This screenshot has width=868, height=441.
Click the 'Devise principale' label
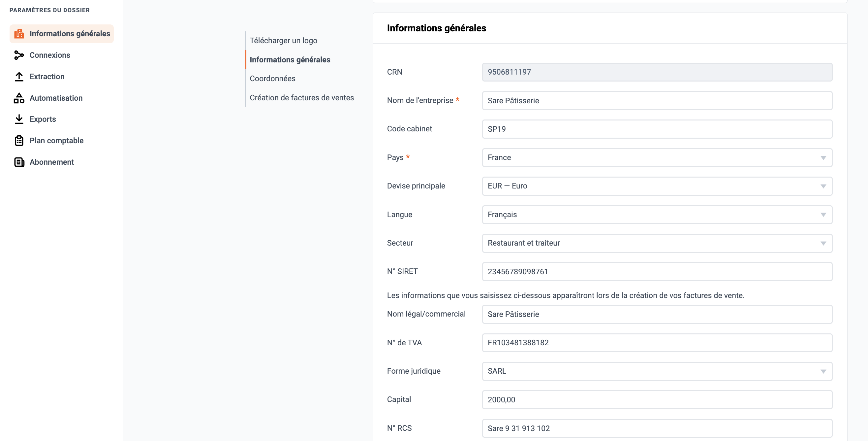coord(416,186)
